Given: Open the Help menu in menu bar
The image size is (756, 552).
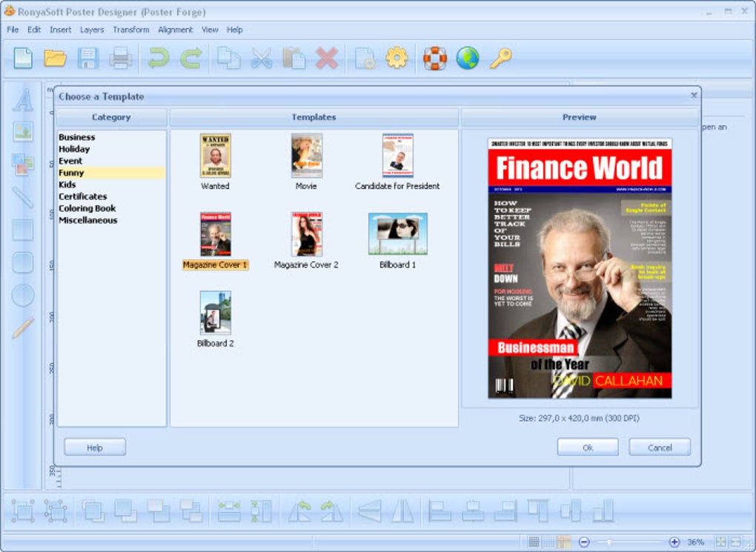Looking at the screenshot, I should (234, 30).
